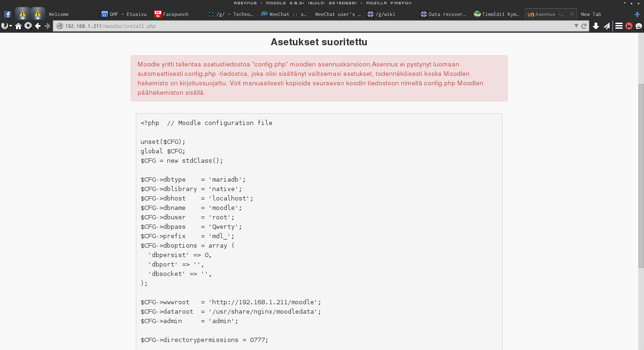
Task: Click the 'dbsocket' line in code
Action: click(x=180, y=274)
